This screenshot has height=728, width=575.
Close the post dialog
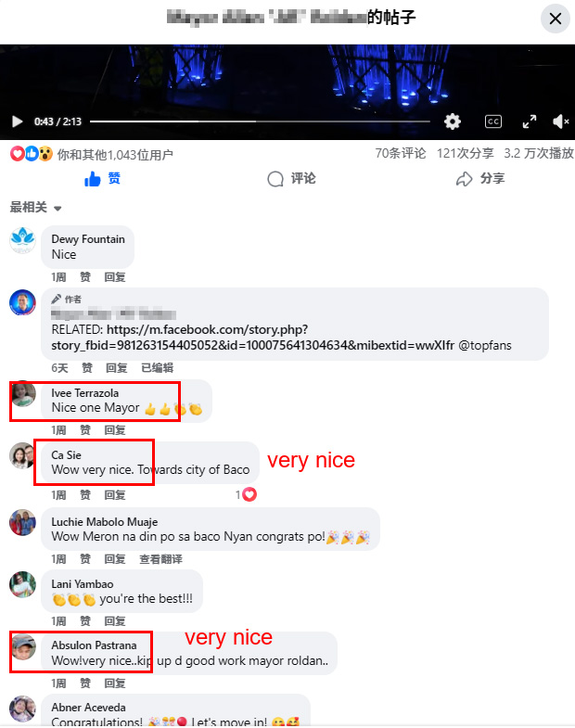555,19
